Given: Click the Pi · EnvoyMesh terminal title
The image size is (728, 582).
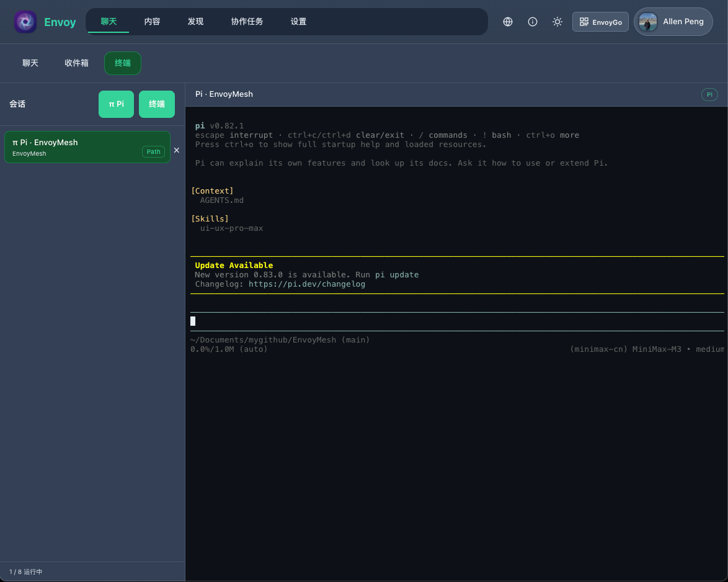Looking at the screenshot, I should pyautogui.click(x=224, y=94).
